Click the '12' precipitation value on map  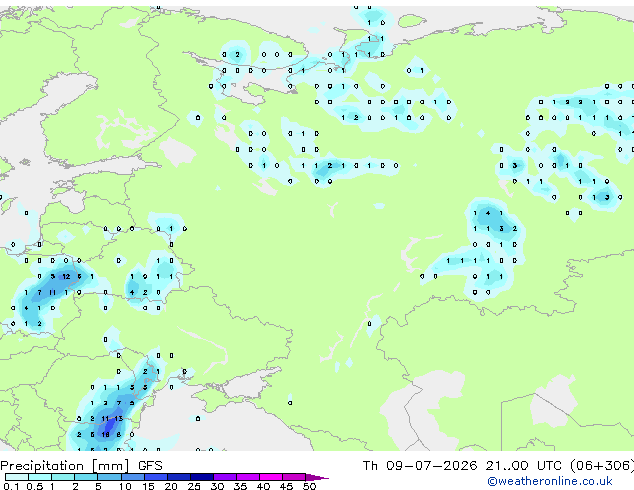tap(66, 277)
